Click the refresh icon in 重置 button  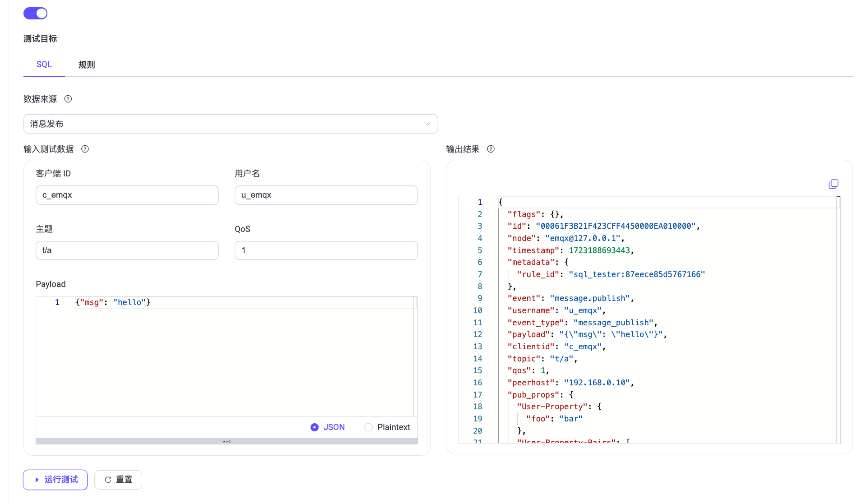108,480
